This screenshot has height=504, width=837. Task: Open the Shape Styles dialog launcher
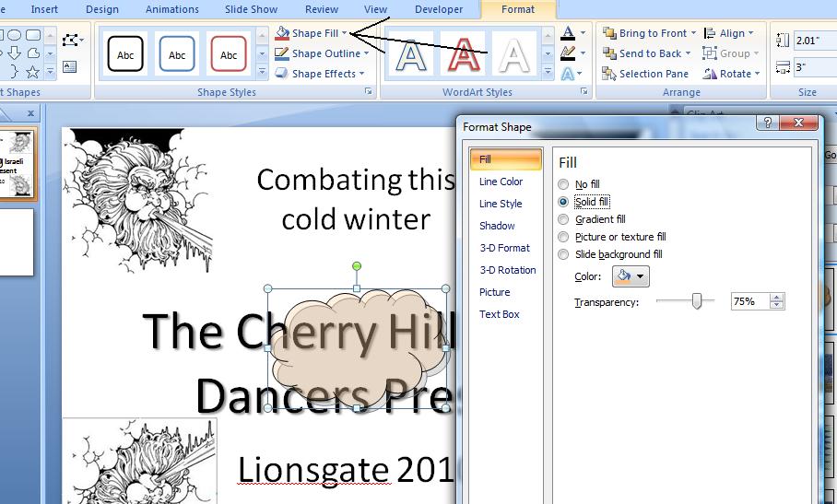click(369, 92)
